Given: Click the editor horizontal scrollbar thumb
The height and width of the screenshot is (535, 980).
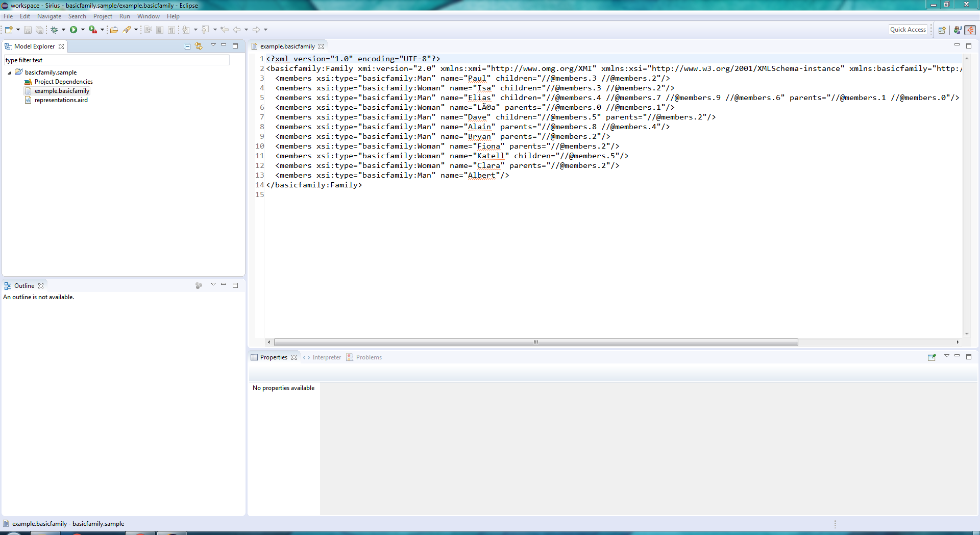Looking at the screenshot, I should click(535, 343).
